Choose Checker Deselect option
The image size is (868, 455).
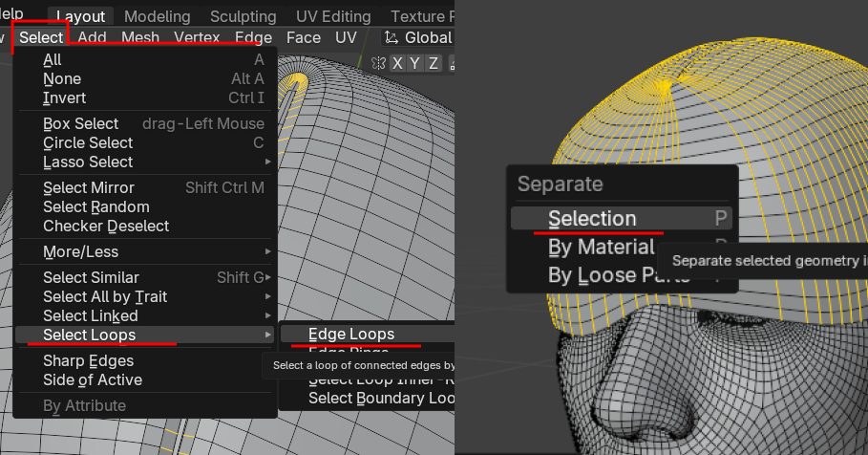[105, 226]
